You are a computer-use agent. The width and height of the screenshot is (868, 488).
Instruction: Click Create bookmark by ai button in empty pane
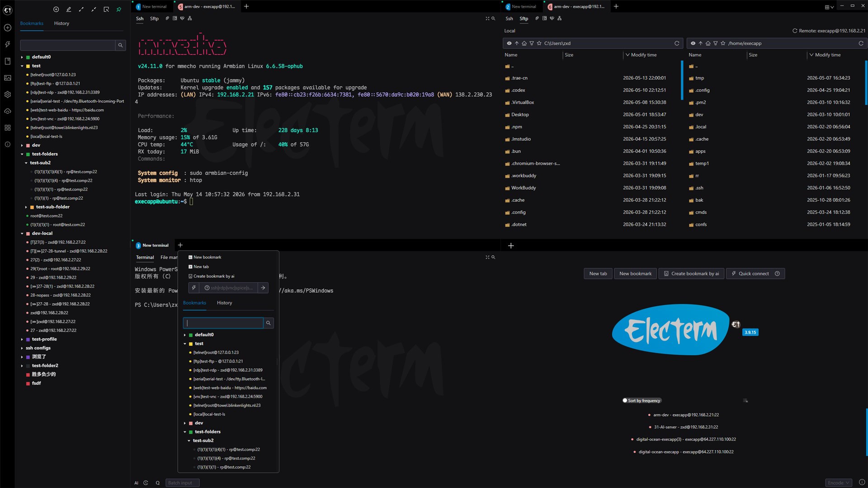pos(691,273)
